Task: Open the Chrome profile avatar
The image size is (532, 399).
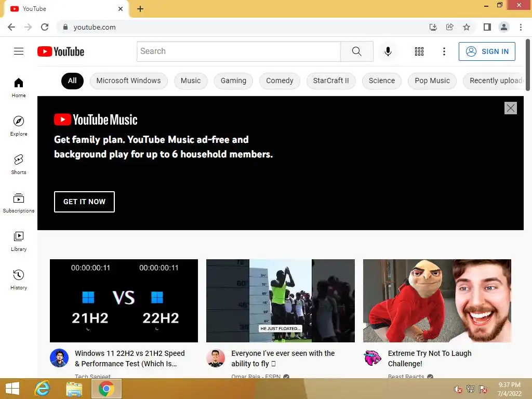Action: pos(504,27)
